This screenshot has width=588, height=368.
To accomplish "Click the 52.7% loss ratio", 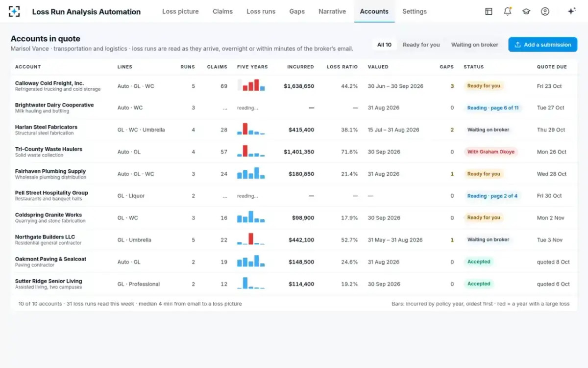I will point(349,240).
